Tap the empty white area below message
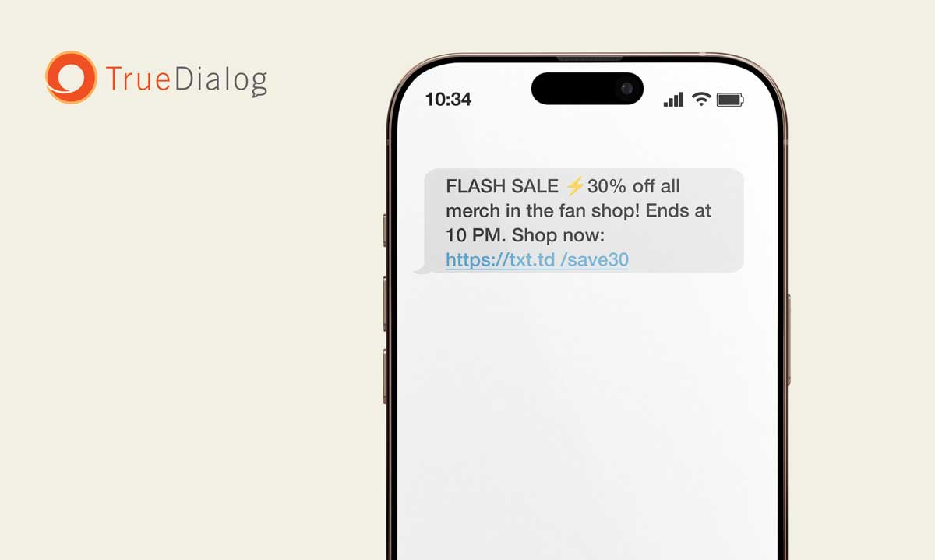Screen dimensions: 935x560 click(586, 413)
